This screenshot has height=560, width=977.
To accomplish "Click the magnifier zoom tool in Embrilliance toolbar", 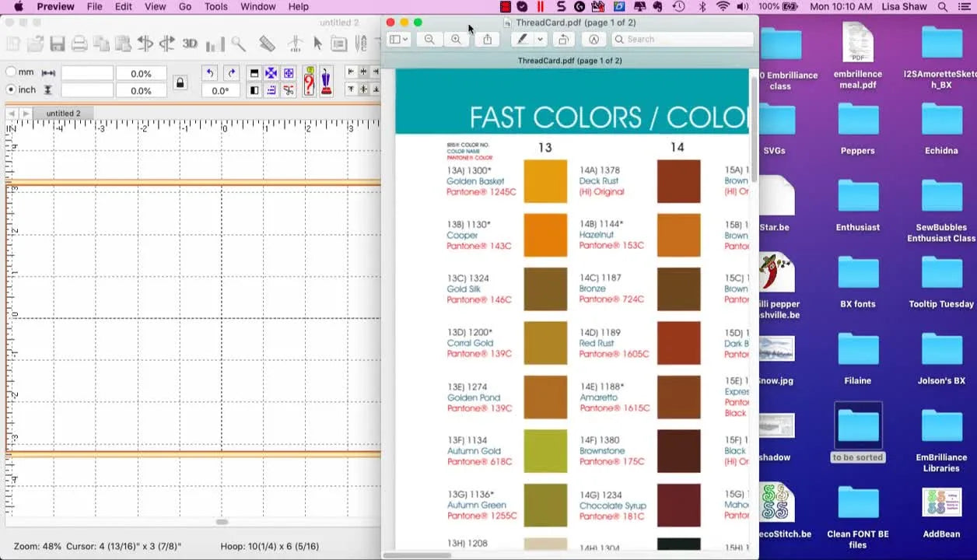I will point(238,44).
